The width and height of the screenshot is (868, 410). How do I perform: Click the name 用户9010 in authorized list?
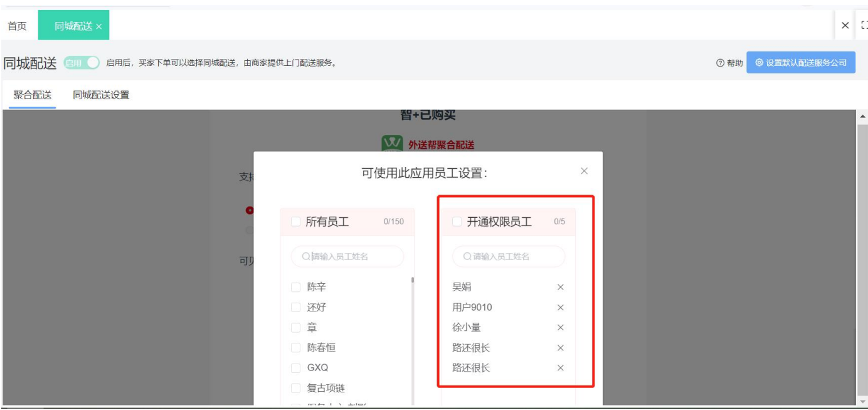tap(472, 308)
